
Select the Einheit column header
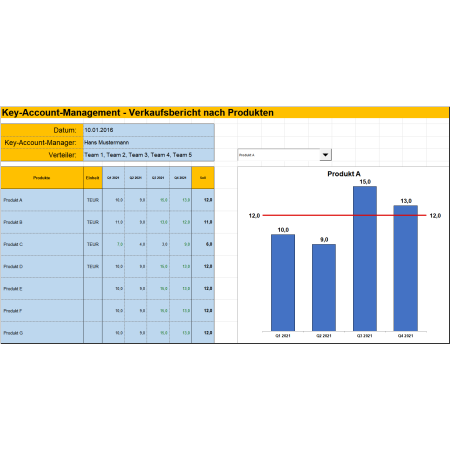tap(93, 178)
